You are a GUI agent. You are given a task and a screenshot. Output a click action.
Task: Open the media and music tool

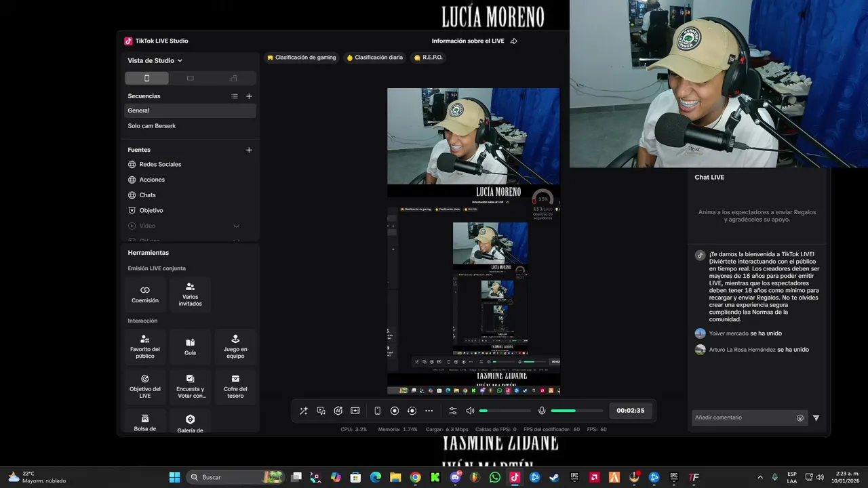coord(321,411)
